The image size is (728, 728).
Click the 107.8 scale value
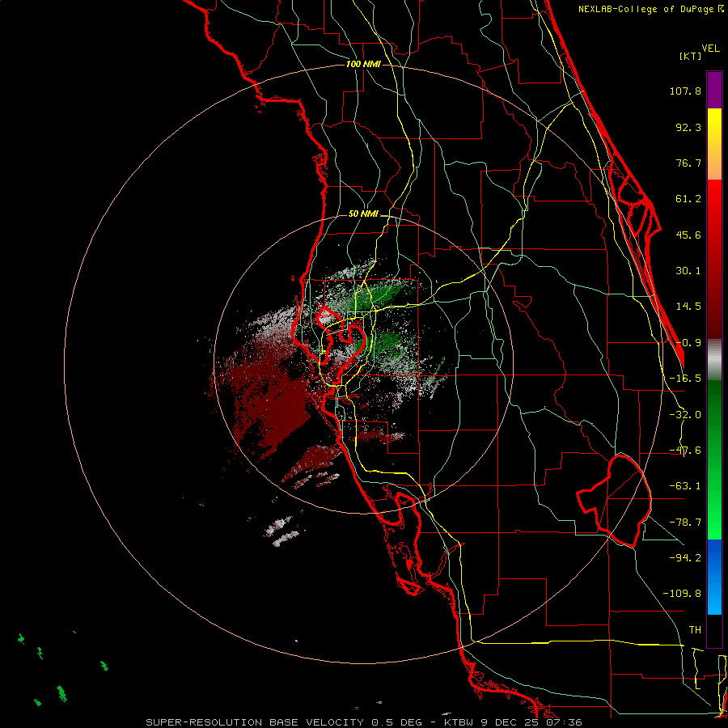coord(685,91)
